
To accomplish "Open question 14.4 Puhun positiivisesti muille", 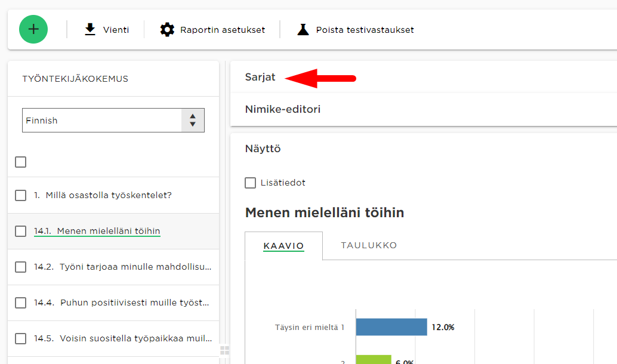I will point(121,303).
